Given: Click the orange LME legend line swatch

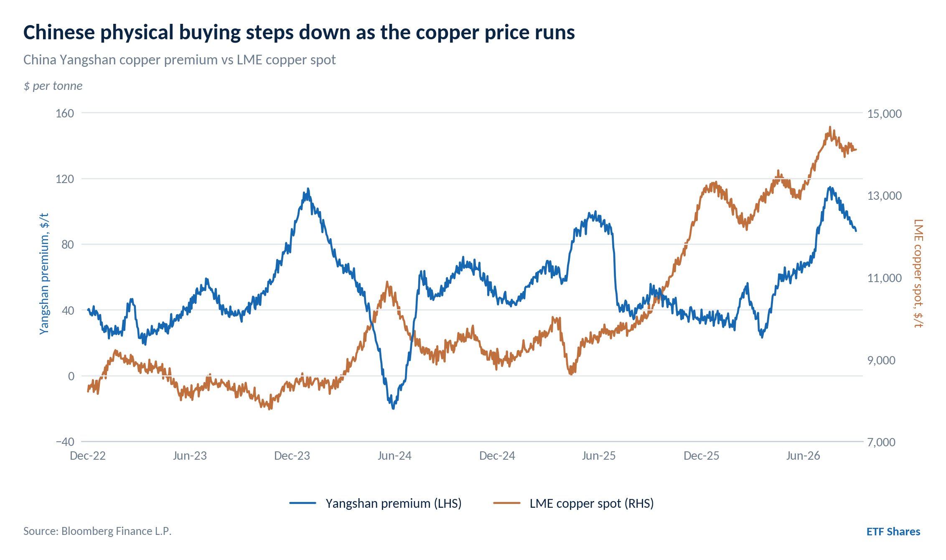Looking at the screenshot, I should (x=507, y=503).
